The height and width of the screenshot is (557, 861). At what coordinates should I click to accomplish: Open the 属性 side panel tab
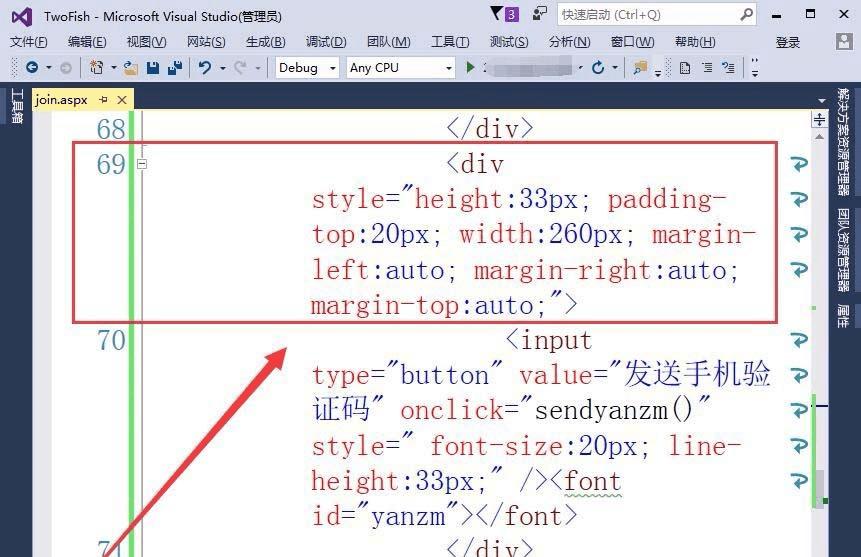pos(843,316)
